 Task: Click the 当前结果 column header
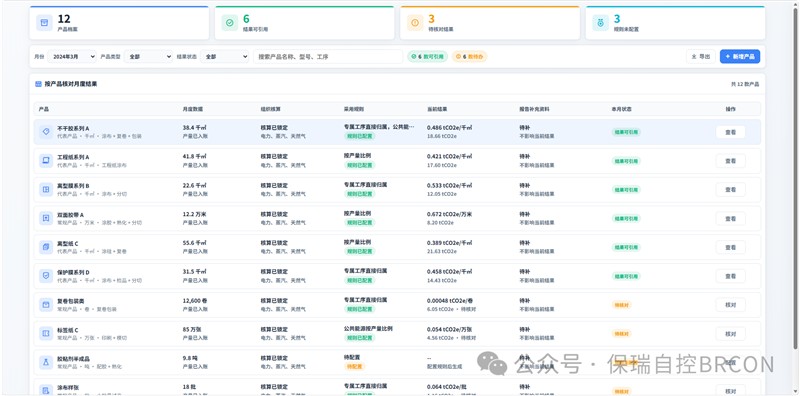[x=437, y=109]
